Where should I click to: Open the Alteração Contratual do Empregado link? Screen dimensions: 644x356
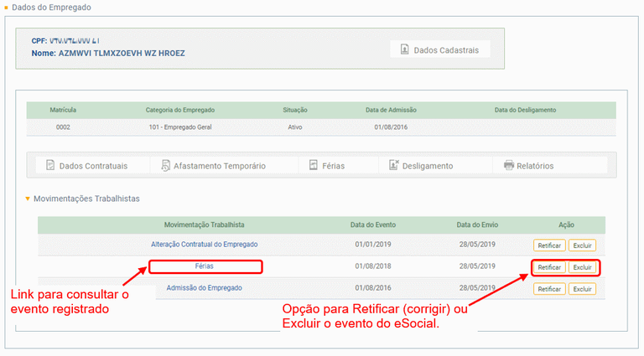tap(204, 245)
